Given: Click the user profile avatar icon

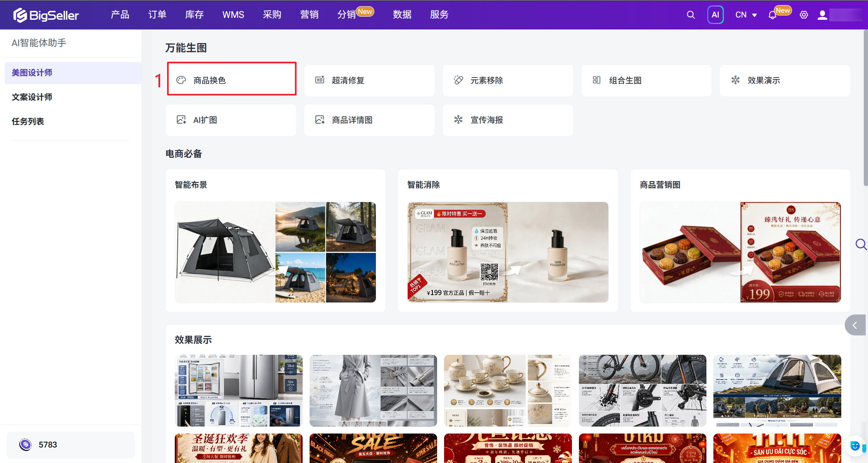Looking at the screenshot, I should 822,15.
